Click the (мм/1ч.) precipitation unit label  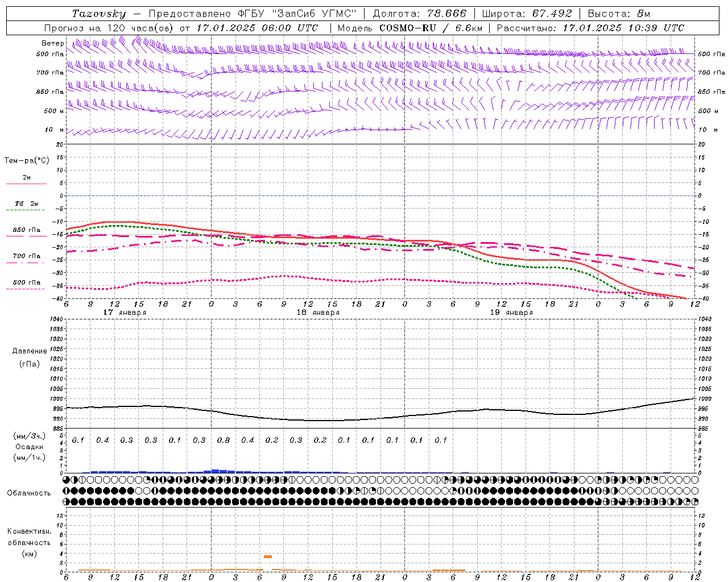(x=30, y=458)
